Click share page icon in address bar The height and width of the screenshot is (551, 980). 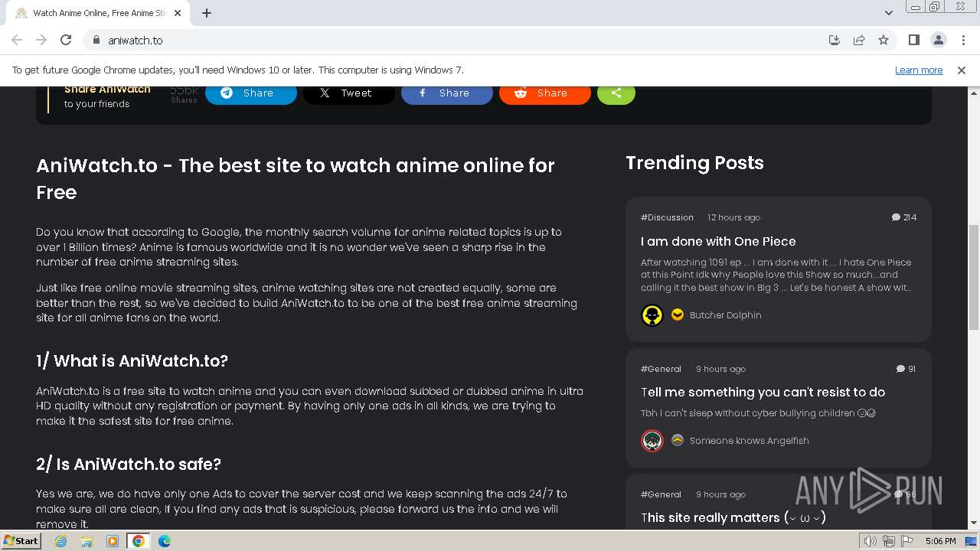pos(859,40)
